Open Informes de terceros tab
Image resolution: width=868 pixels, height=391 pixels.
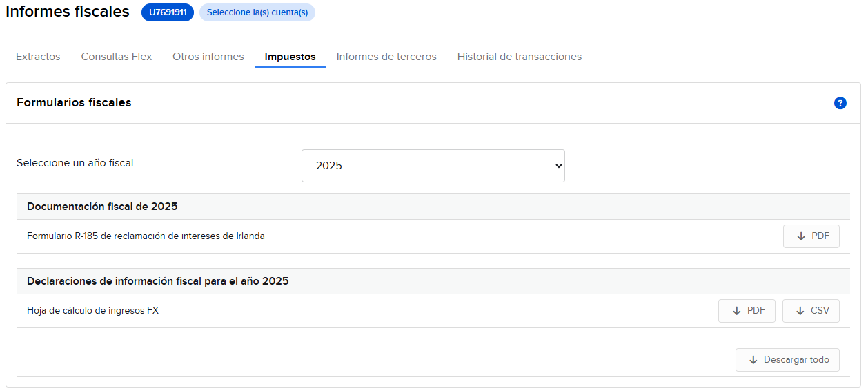(386, 57)
